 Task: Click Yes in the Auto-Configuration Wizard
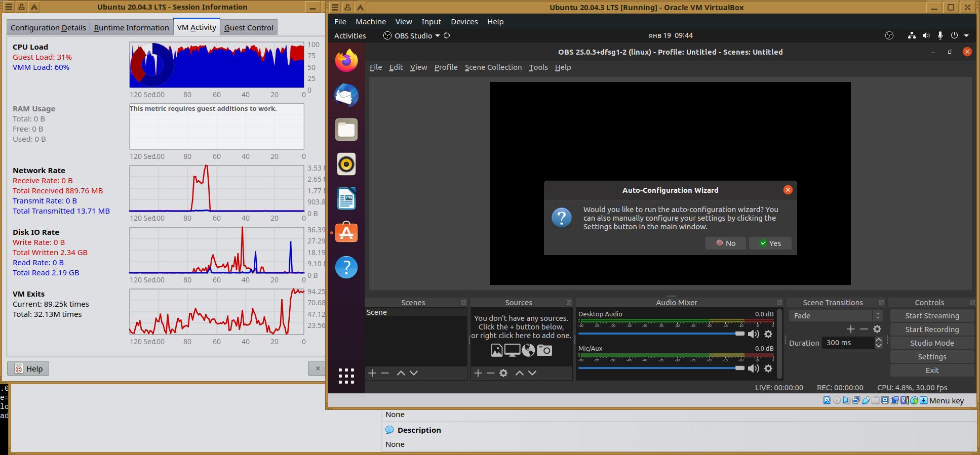pos(770,243)
